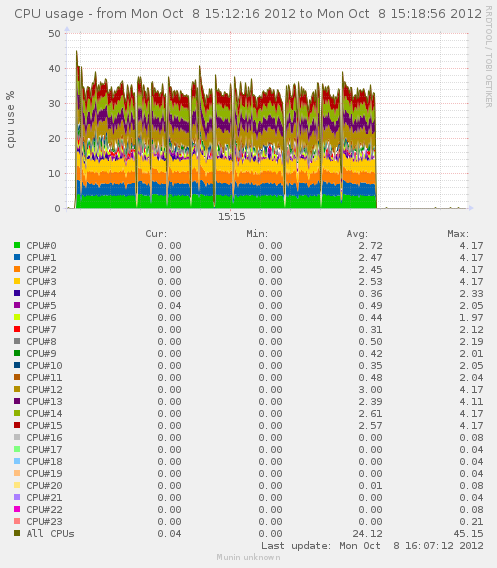
Task: Click the red CPU#7 legend swatch
Action: pos(17,329)
